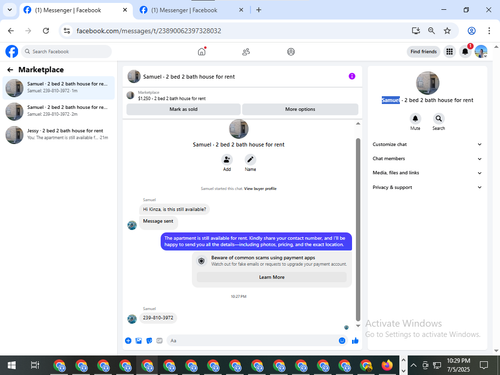Click scroll up arrow of chat
The height and width of the screenshot is (375, 500).
click(x=358, y=124)
